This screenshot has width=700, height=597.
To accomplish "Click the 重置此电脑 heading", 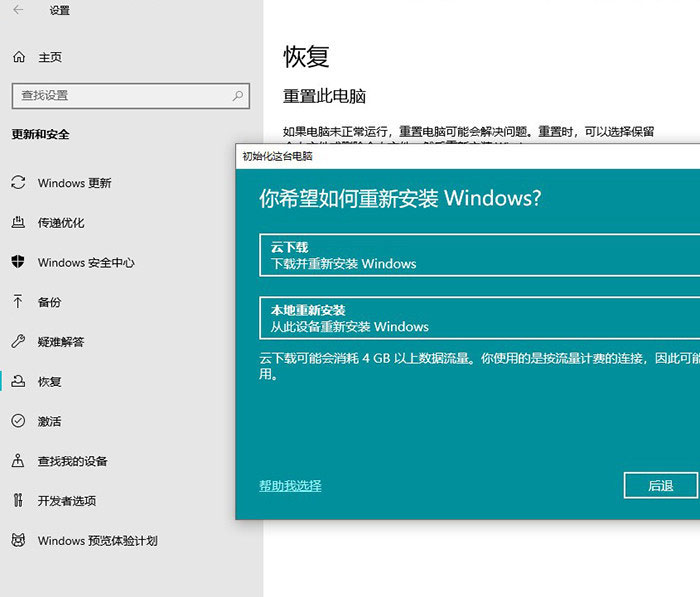I will point(324,96).
